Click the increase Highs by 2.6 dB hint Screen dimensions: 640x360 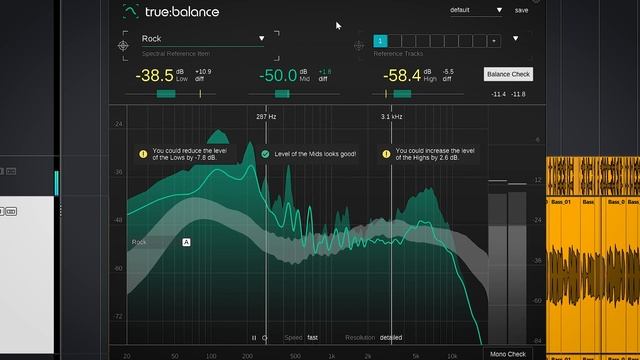[435, 154]
